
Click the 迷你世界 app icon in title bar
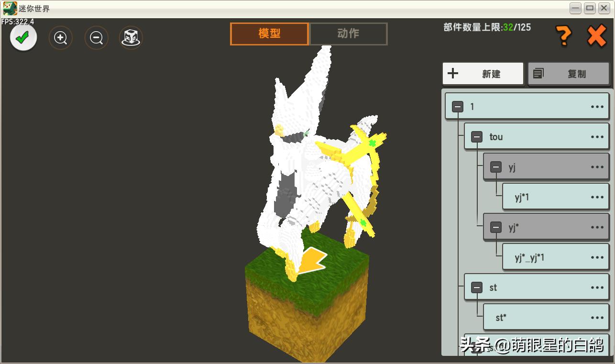pyautogui.click(x=10, y=8)
